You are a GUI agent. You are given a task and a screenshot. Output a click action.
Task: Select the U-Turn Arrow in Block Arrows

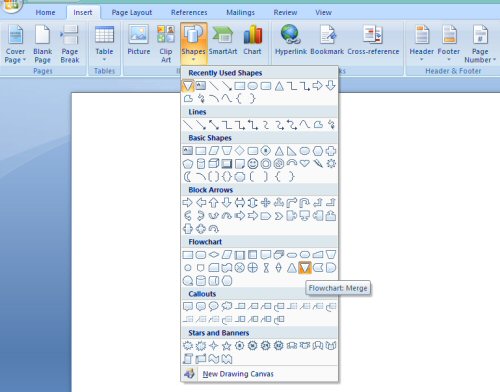tap(305, 203)
